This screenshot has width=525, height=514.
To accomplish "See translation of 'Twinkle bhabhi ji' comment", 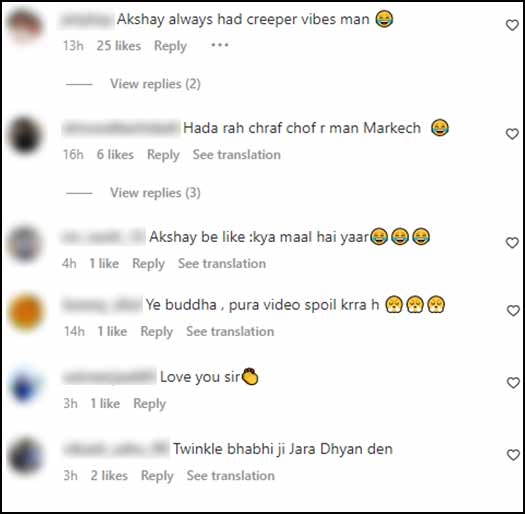I will (231, 475).
